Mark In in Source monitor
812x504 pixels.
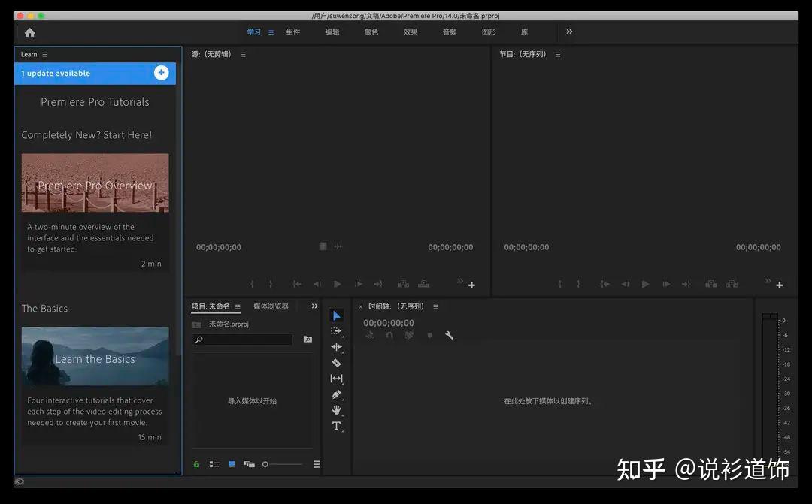[252, 284]
